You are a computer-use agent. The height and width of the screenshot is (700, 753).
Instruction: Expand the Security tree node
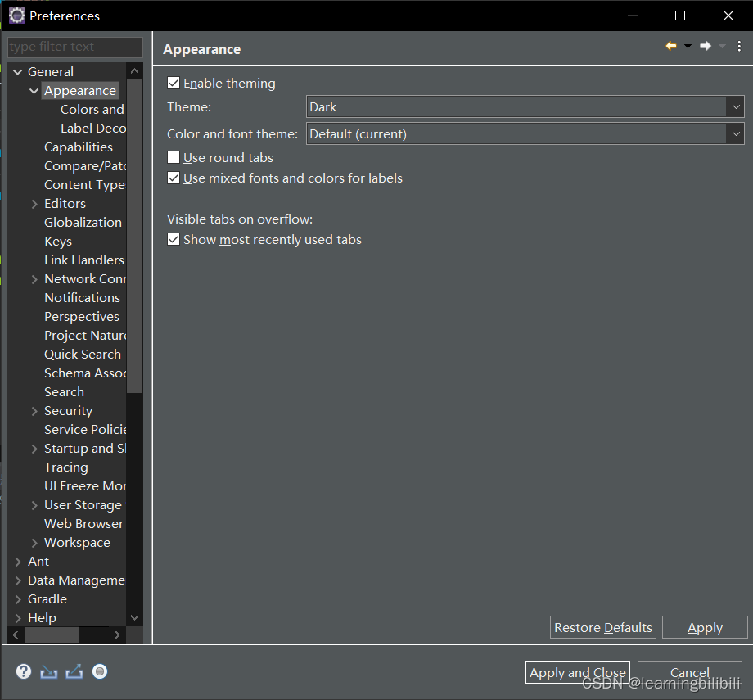[34, 411]
